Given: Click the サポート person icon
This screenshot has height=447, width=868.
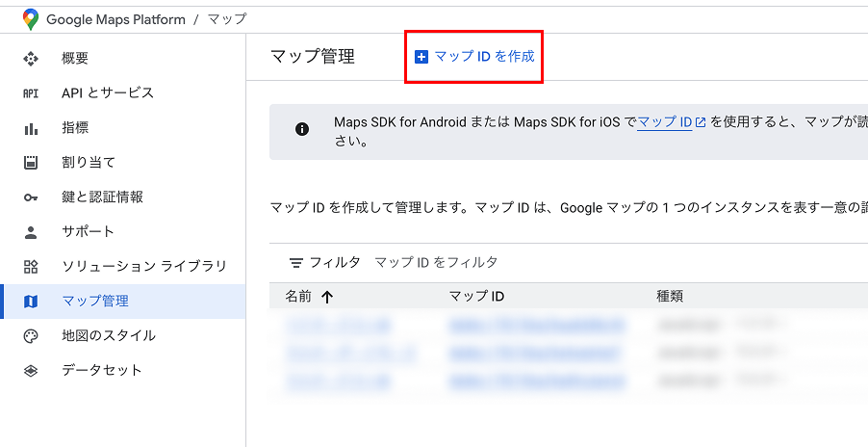Looking at the screenshot, I should click(31, 232).
